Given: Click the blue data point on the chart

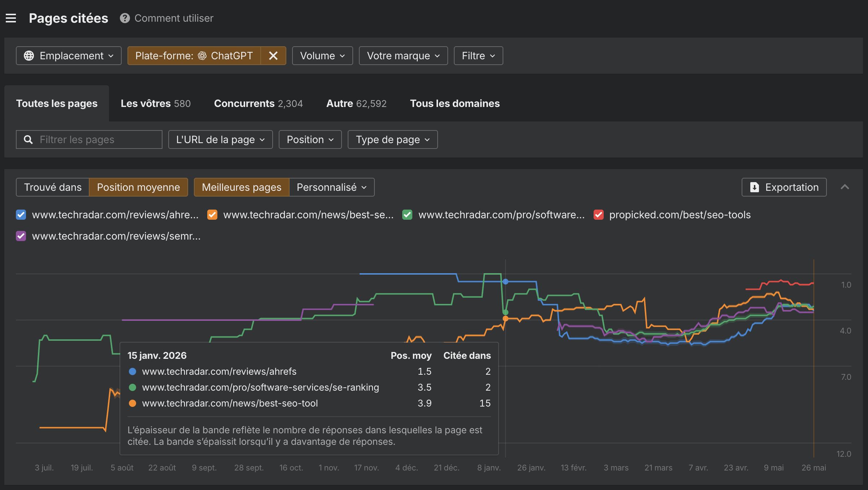Looking at the screenshot, I should [x=505, y=281].
